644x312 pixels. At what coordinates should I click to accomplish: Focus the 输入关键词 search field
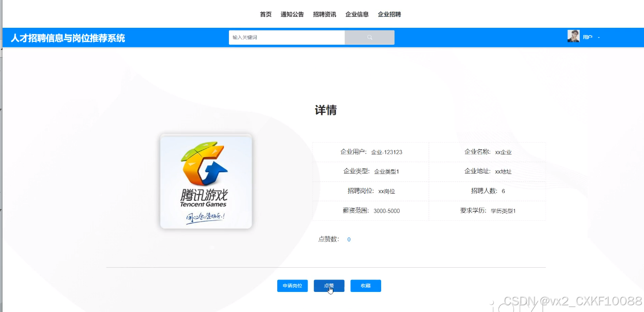pos(287,38)
